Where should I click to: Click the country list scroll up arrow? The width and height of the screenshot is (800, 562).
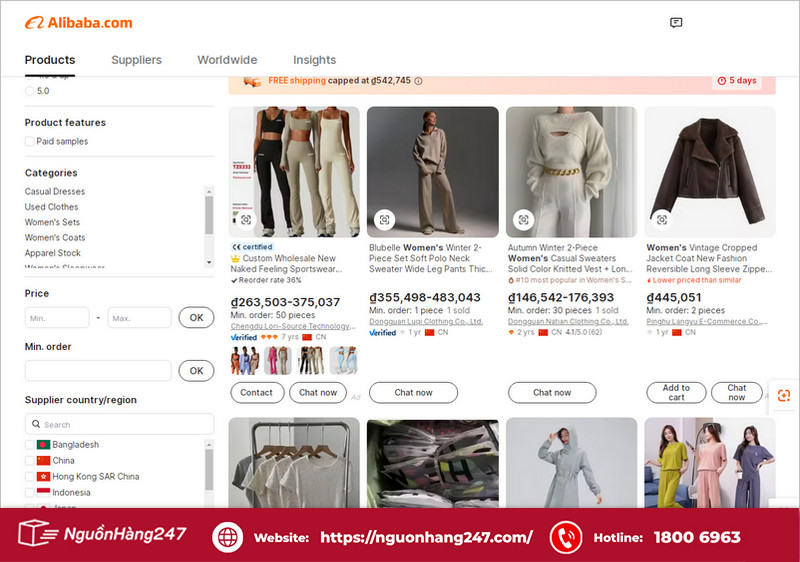pyautogui.click(x=209, y=444)
